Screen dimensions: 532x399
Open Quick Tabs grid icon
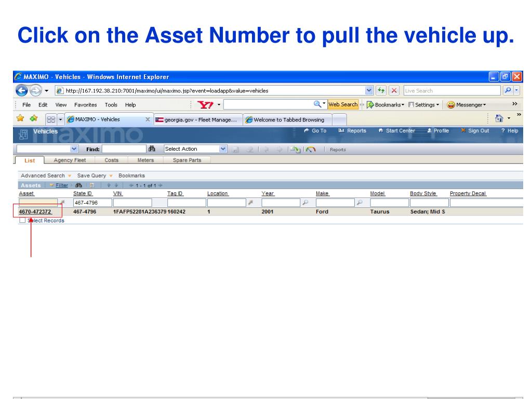51,119
